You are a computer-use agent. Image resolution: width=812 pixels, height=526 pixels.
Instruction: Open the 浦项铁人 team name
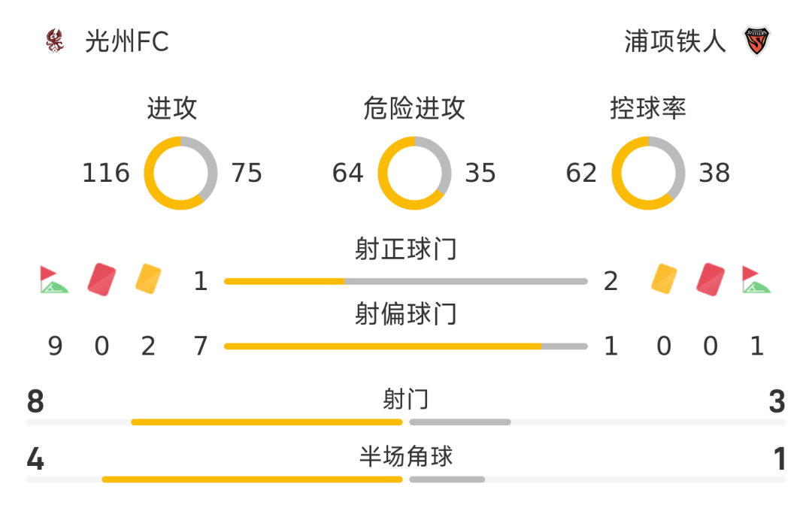pos(675,41)
